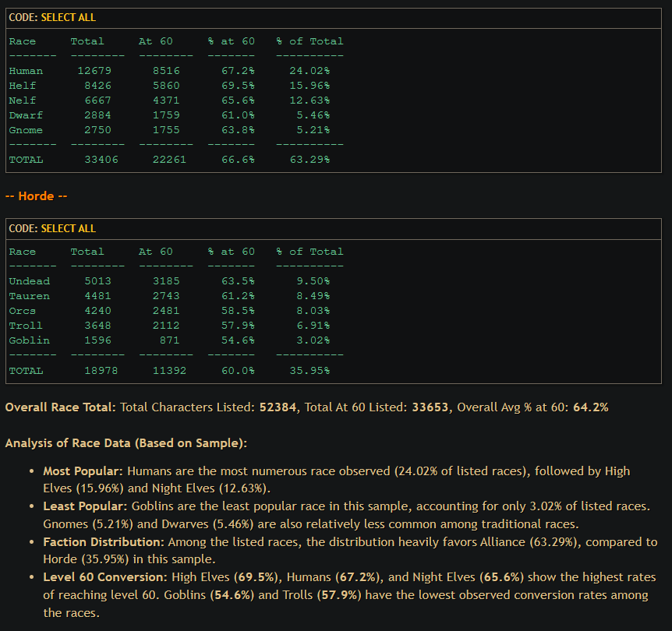The image size is (672, 631).
Task: Click the Analysis of Race Data heading
Action: [x=126, y=443]
